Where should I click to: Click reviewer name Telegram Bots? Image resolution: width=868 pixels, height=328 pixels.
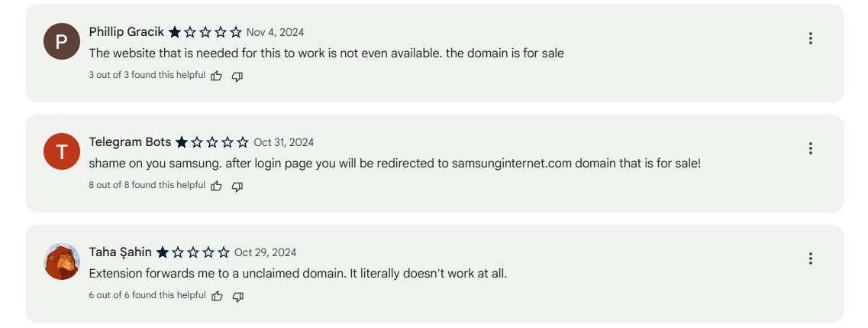130,142
